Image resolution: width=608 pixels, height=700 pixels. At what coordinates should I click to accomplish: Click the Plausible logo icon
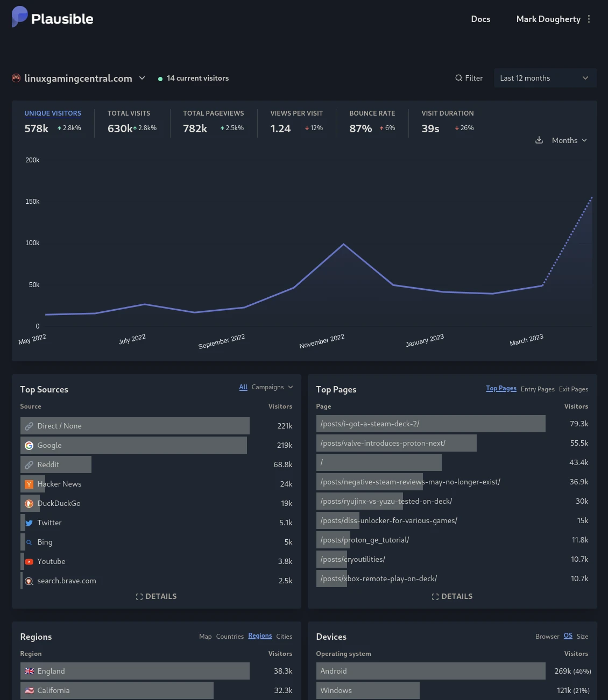19,17
